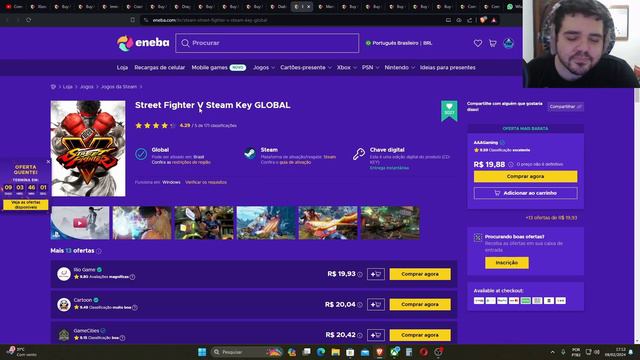Play the trailer video thumbnail
640x360 pixels.
pos(80,223)
